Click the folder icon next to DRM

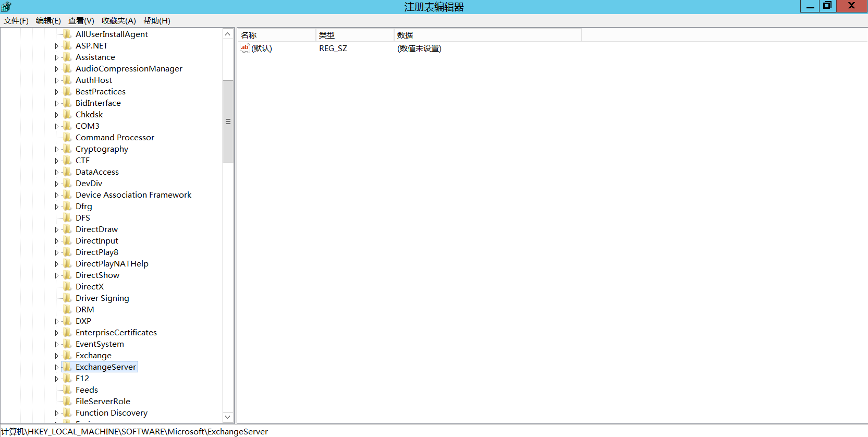pyautogui.click(x=68, y=310)
